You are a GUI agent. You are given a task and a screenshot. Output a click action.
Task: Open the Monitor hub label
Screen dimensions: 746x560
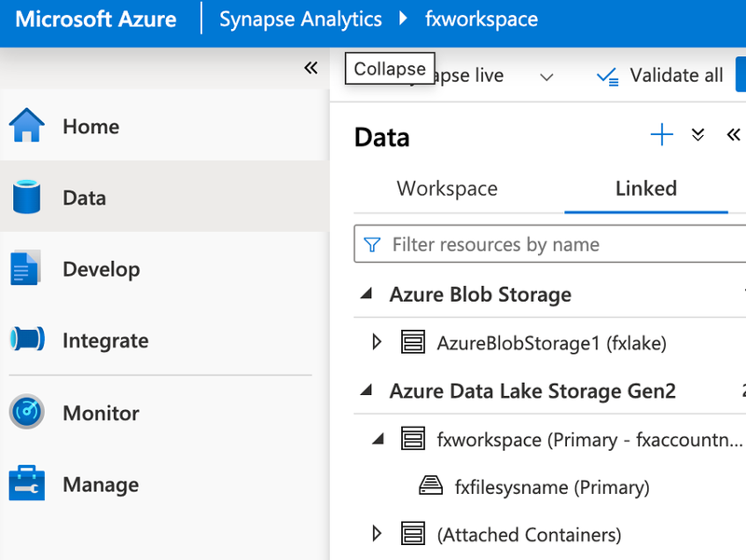(101, 413)
